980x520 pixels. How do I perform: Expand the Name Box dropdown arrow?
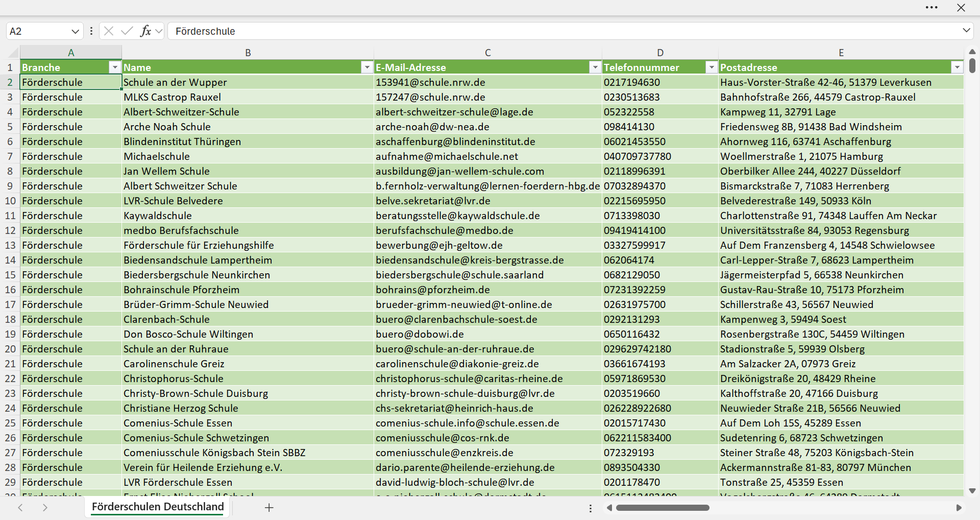coord(75,32)
